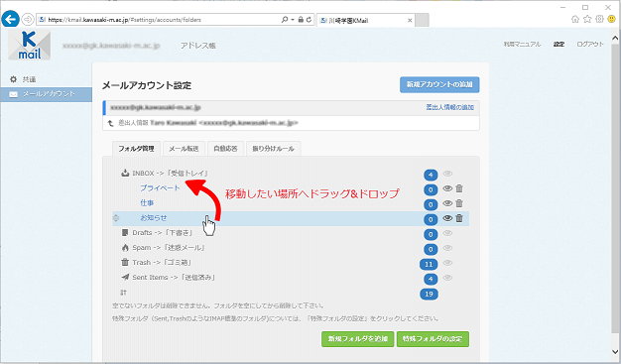Screen dimensions: 621x364
Task: Toggle visibility eye for Spam folder
Action: 447,248
